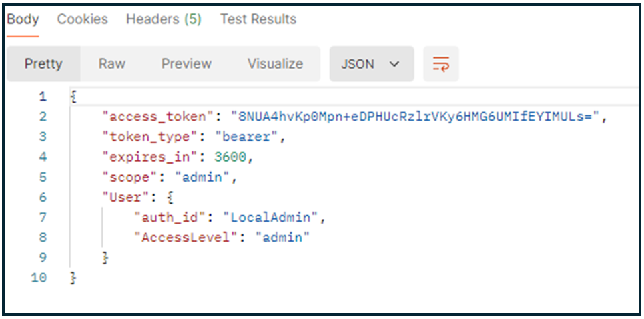
Task: Switch to the Preview view mode
Action: (x=186, y=64)
